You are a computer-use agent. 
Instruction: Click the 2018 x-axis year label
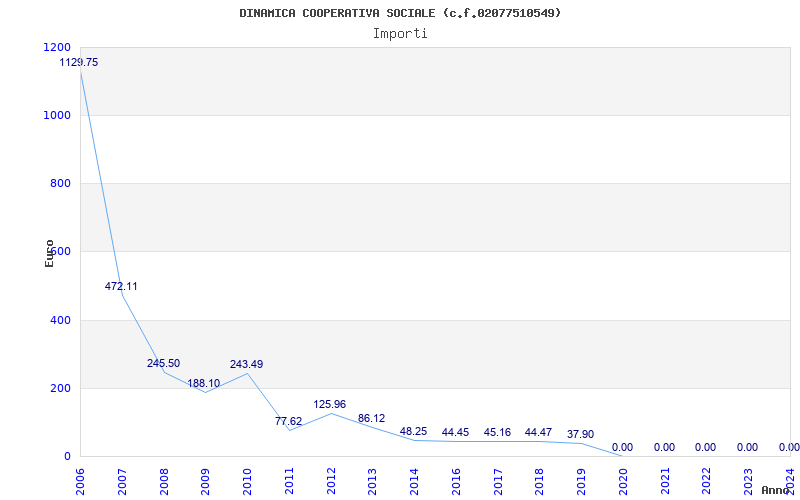[539, 482]
